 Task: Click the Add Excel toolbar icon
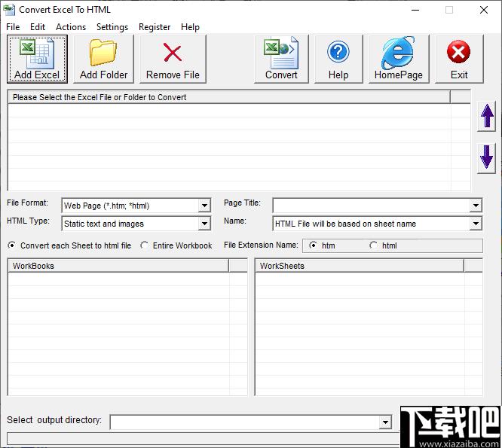(x=37, y=59)
